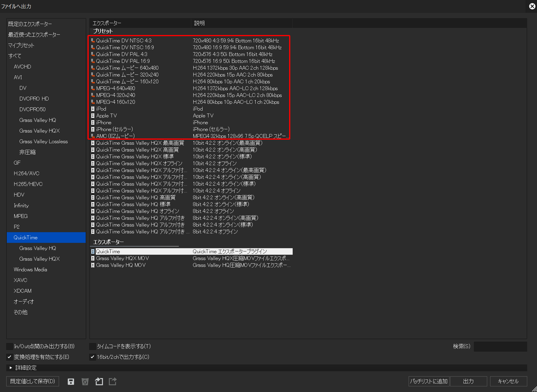Click the icon beside Apple TV preset
The image size is (537, 392).
point(93,116)
